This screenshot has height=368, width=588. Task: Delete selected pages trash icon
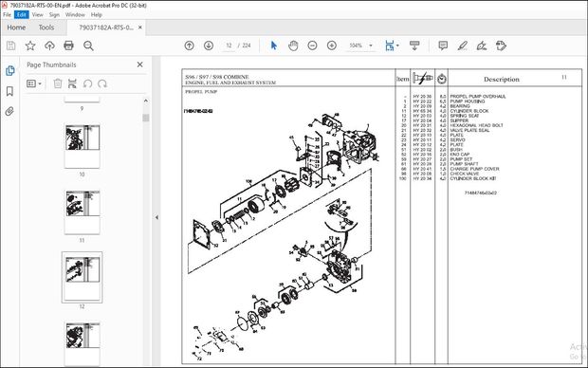pyautogui.click(x=58, y=83)
